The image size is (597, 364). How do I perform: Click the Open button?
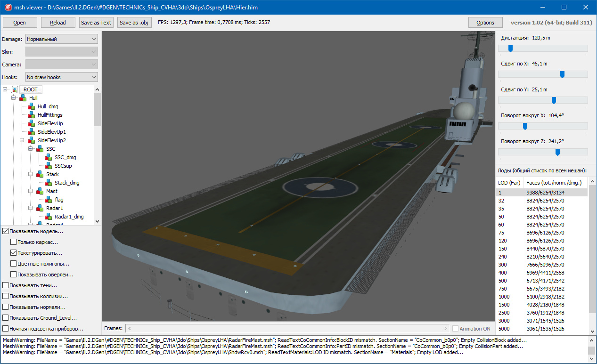(19, 22)
